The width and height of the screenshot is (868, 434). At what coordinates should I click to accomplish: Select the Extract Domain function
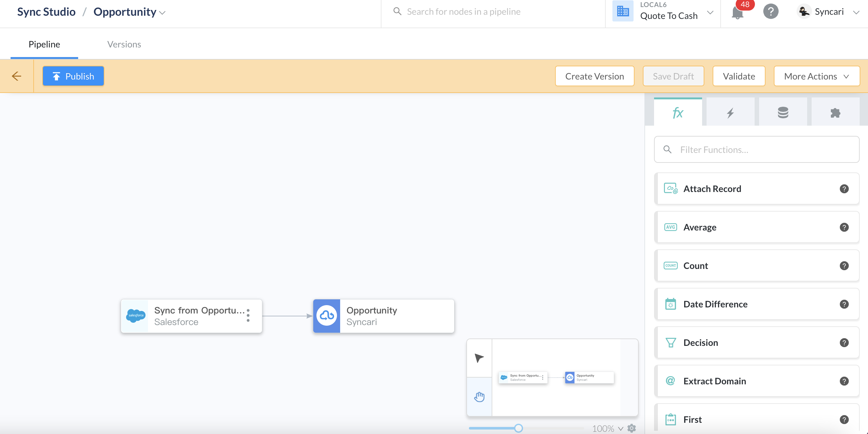coord(757,381)
